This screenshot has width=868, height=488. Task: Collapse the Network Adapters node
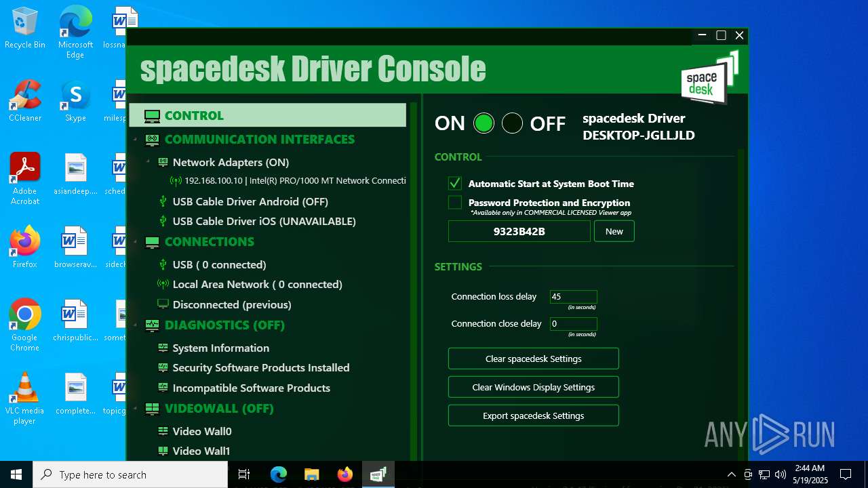tap(149, 162)
